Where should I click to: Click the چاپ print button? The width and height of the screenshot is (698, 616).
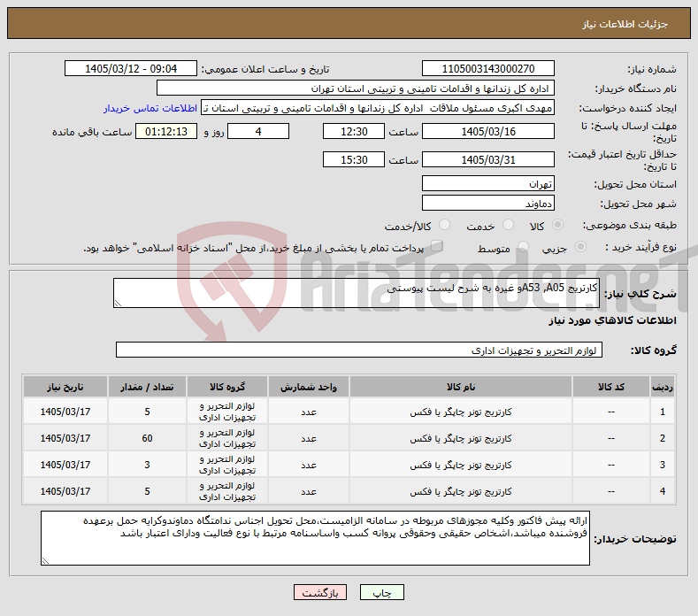coord(381,592)
